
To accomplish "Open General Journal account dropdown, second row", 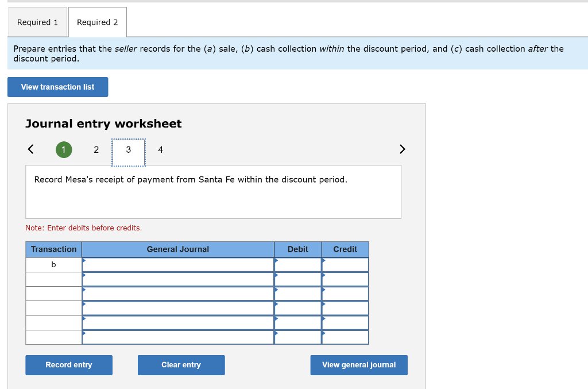I will pos(178,279).
